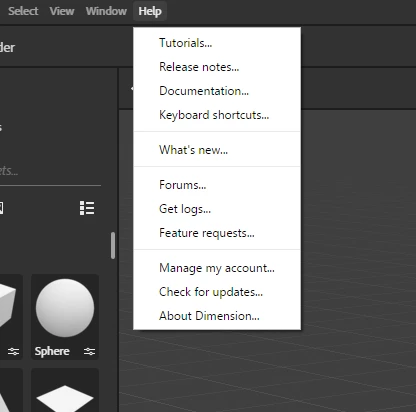Image resolution: width=416 pixels, height=412 pixels.
Task: Click the properties sliders icon left of Sphere
Action: 13,351
